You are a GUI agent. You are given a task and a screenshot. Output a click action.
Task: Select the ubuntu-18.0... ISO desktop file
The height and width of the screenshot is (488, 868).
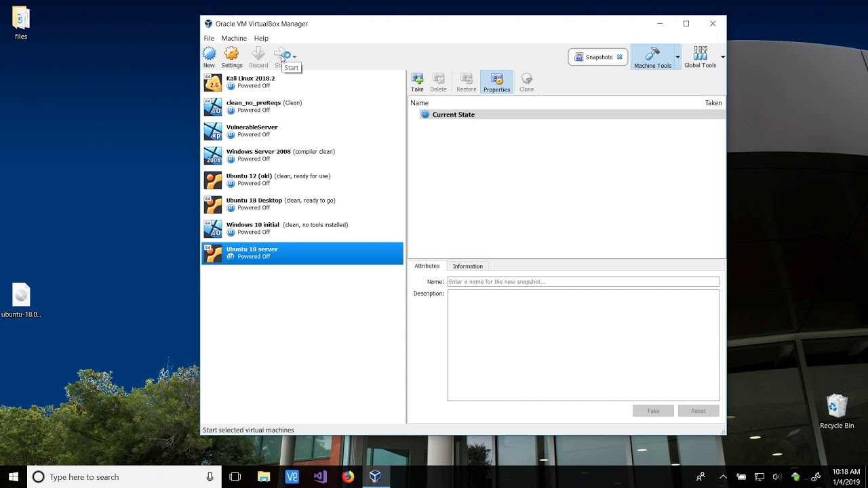pos(21,300)
